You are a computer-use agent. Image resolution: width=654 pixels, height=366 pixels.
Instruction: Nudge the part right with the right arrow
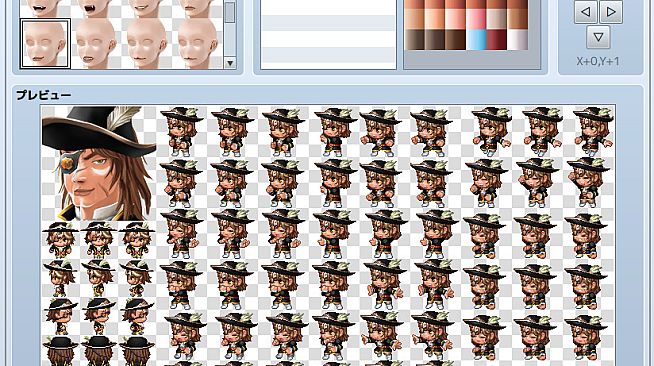611,12
